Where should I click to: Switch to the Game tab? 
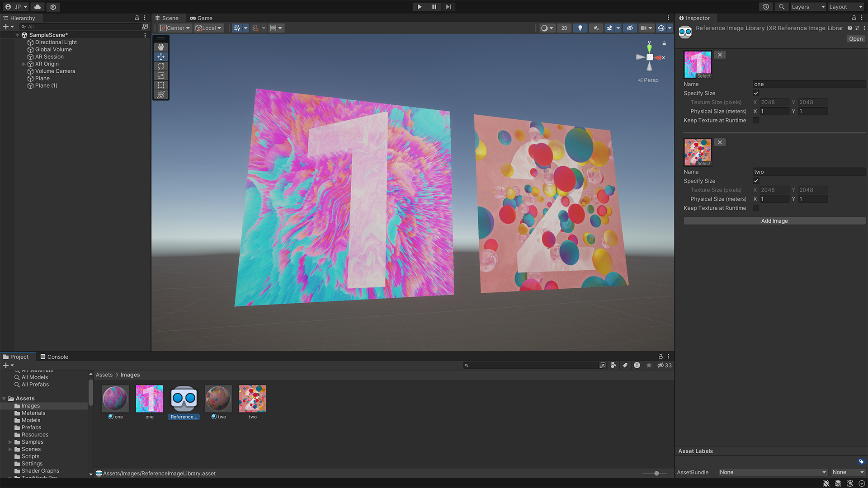click(x=201, y=18)
